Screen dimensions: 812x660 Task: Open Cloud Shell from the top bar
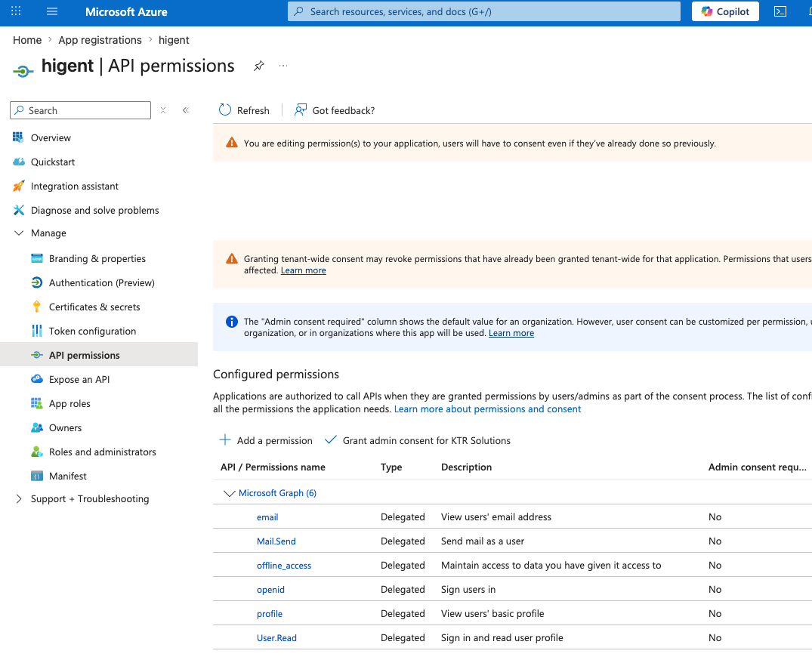pyautogui.click(x=780, y=11)
